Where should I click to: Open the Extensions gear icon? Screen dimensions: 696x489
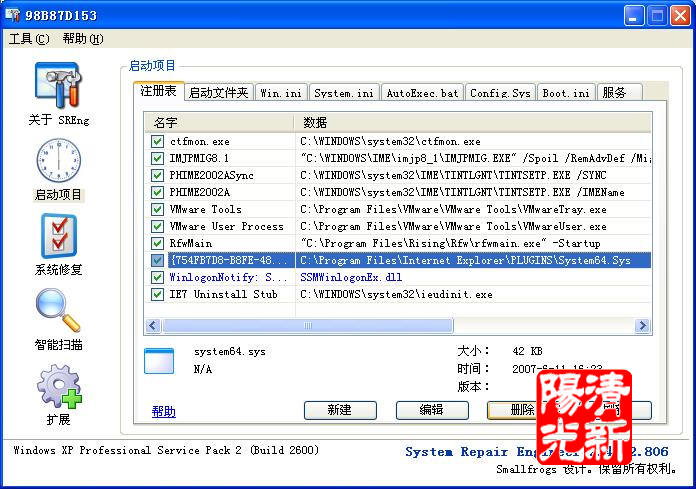tap(59, 386)
